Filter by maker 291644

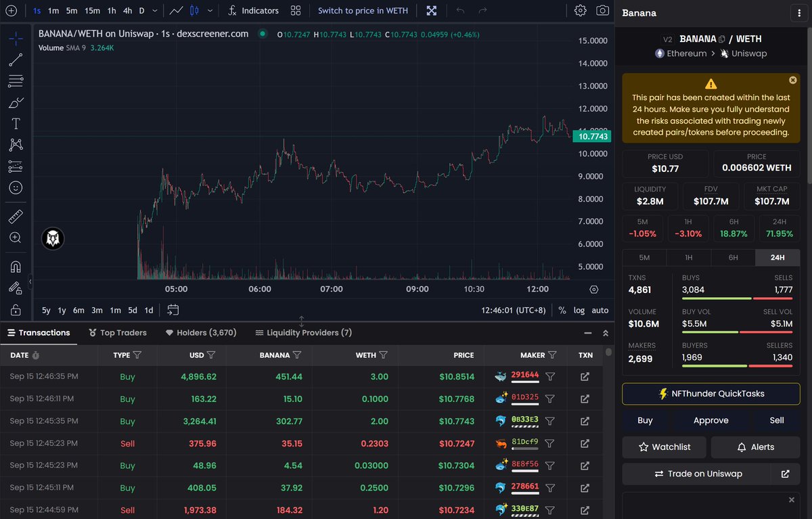tap(550, 376)
